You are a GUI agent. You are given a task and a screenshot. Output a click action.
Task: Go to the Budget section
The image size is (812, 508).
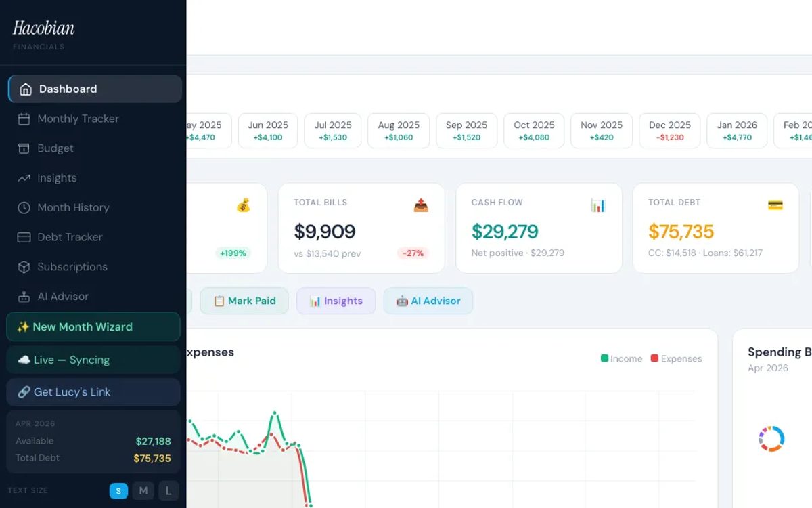pos(95,148)
